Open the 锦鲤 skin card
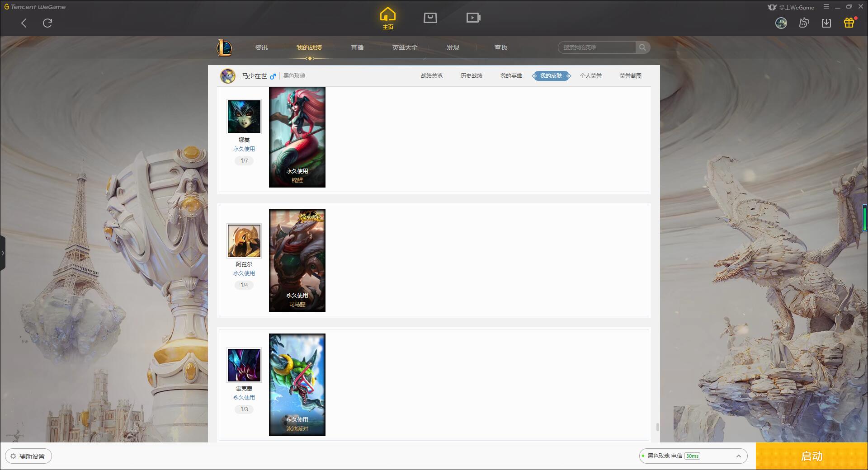868x470 pixels. (x=297, y=137)
